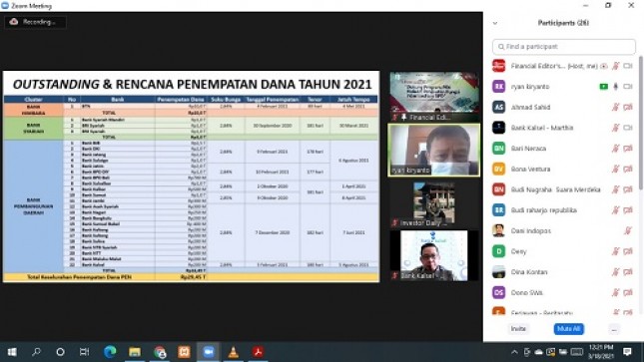Click the participants list scrollbar

coord(641,123)
